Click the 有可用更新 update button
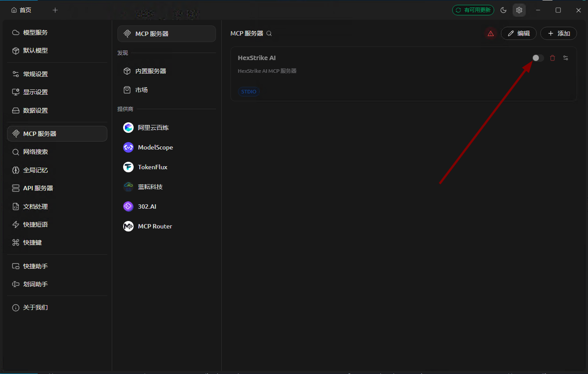The height and width of the screenshot is (374, 588). pos(473,10)
